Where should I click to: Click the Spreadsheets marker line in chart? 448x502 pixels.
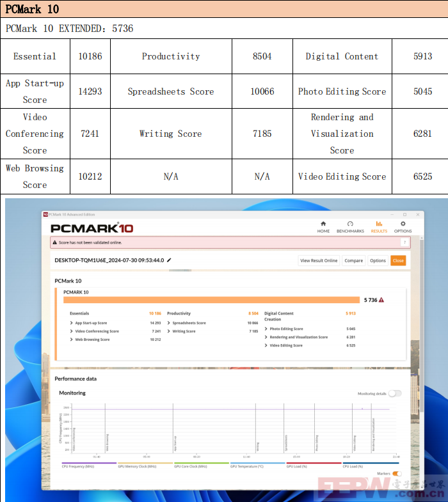pyautogui.click(x=284, y=427)
